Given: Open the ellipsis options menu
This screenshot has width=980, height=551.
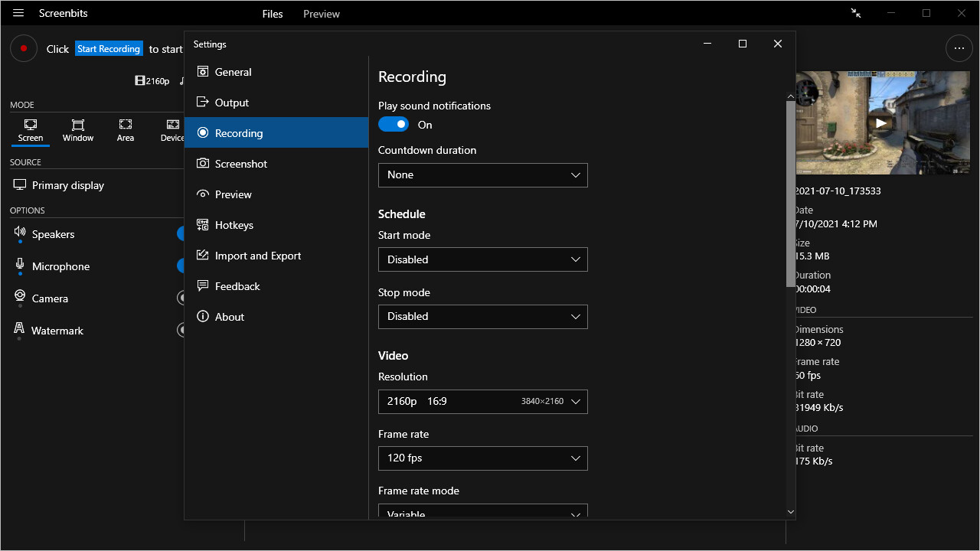Looking at the screenshot, I should coord(959,48).
